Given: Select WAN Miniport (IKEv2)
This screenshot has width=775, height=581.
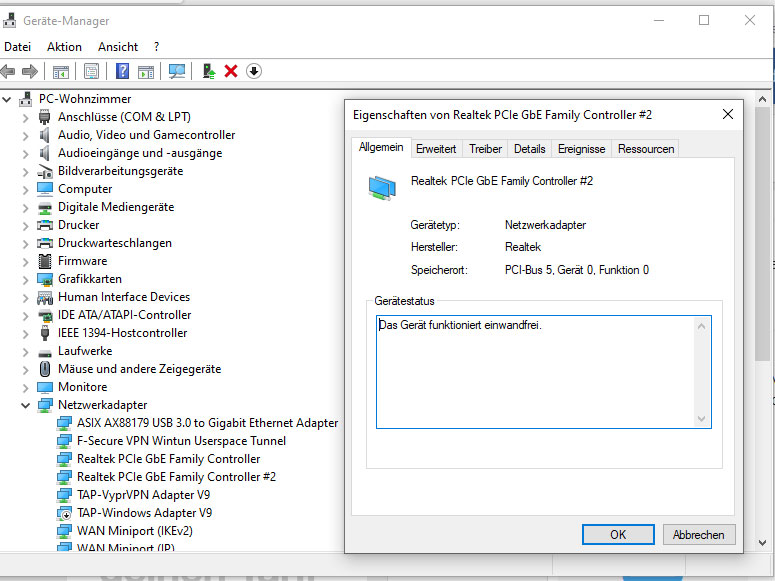Looking at the screenshot, I should pos(134,531).
